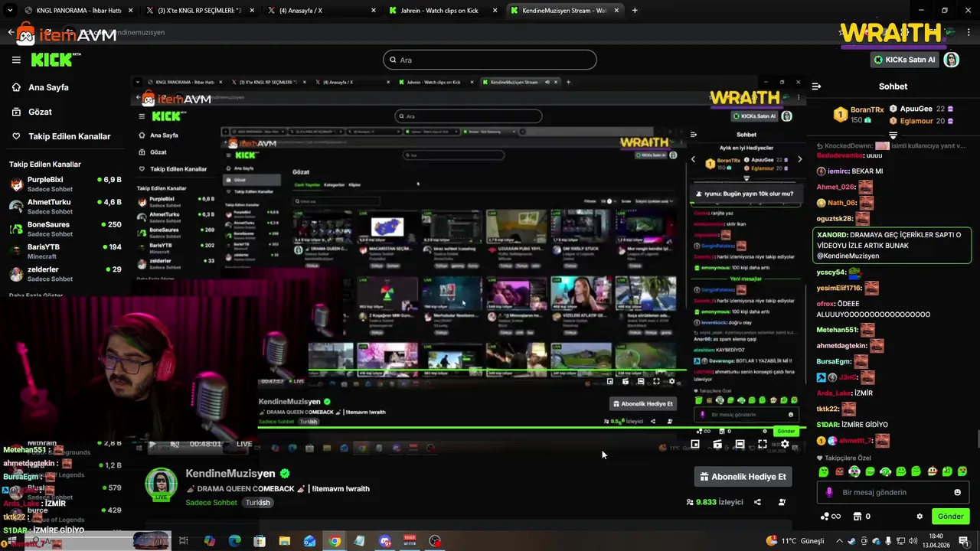Enter fullscreen on the video player
The height and width of the screenshot is (551, 980).
point(763,444)
